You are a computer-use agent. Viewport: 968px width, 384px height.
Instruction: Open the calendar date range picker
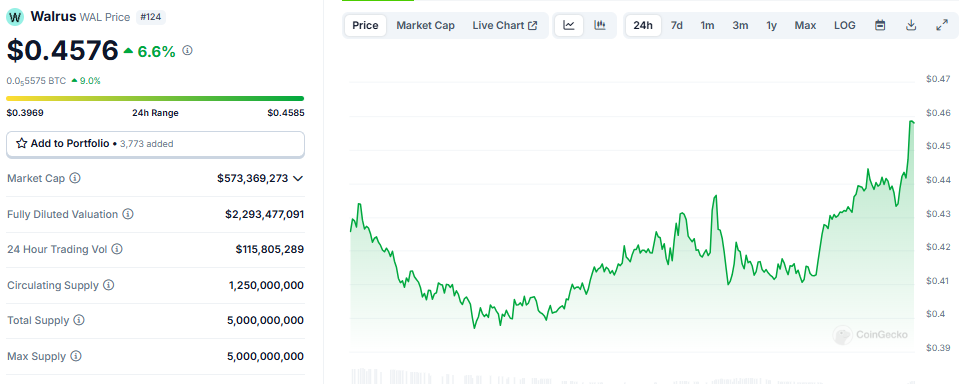tap(880, 25)
